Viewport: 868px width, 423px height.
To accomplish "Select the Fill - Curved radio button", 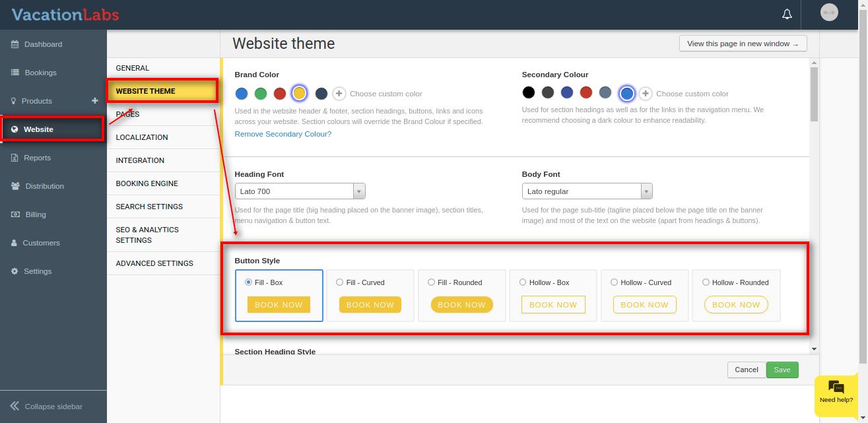I will (340, 282).
